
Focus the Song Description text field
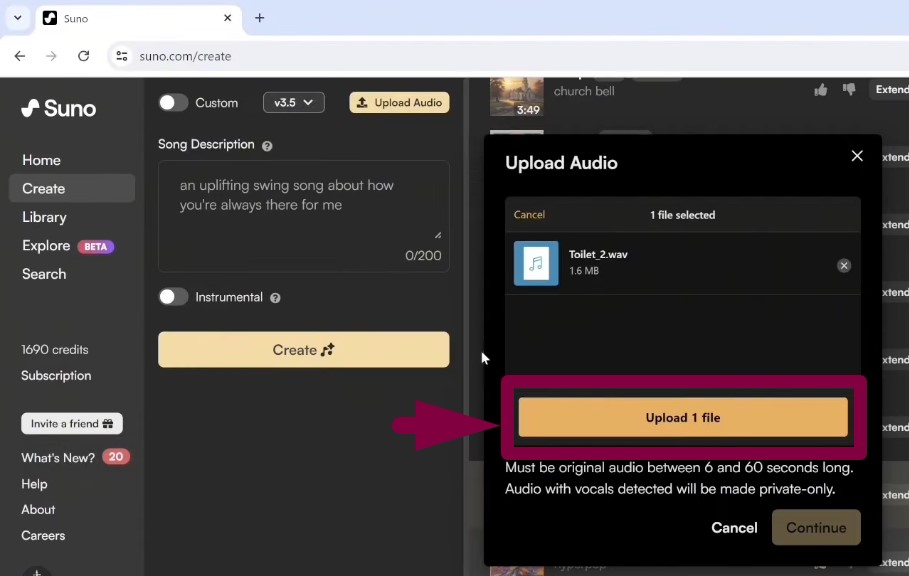coord(304,216)
